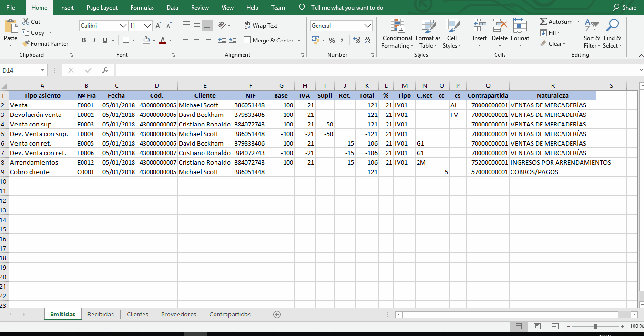Open the Clear dropdown
The image size is (644, 336).
553,44
